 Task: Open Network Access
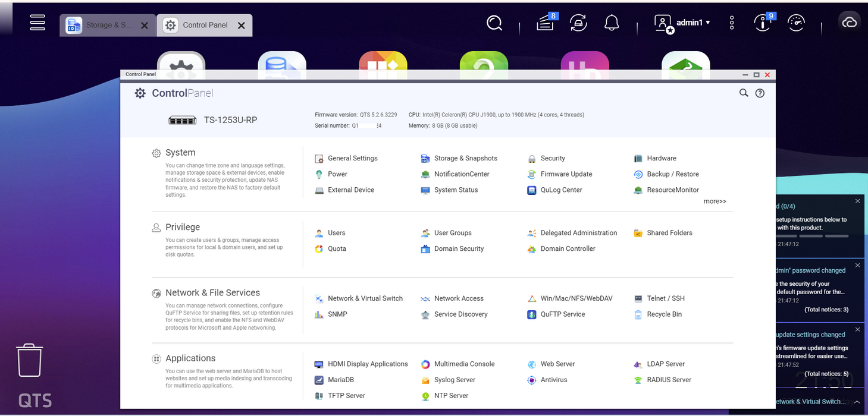452,298
